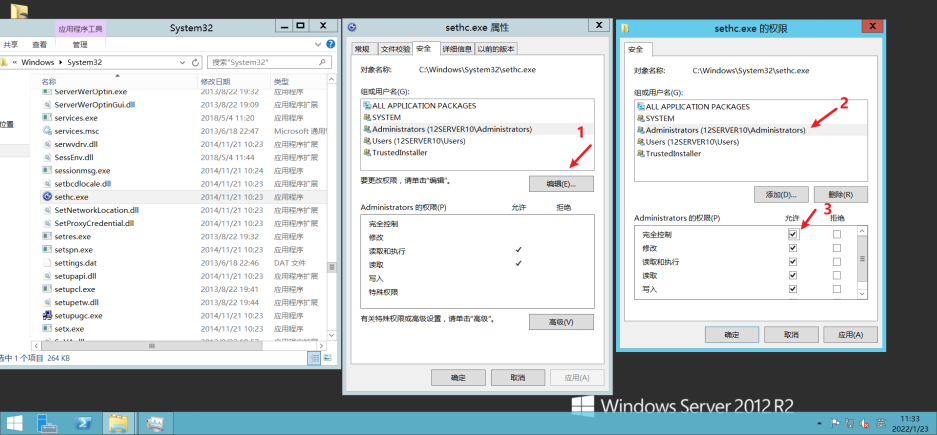Click Explorer horizontal scroll right arrow

[x=321, y=346]
